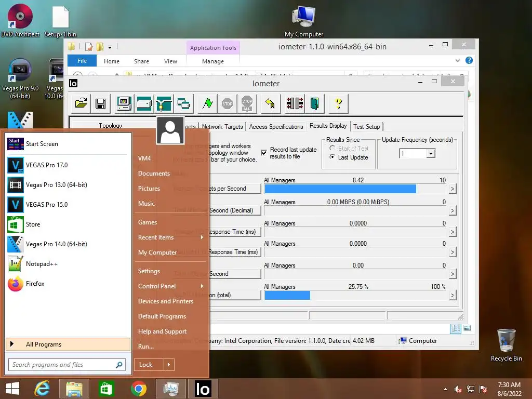Image resolution: width=532 pixels, height=399 pixels.
Task: Open File menu in Explorer ribbon
Action: 82,61
